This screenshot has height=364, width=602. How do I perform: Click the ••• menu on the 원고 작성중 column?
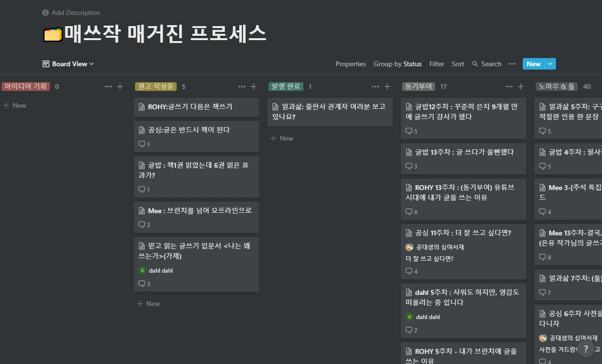click(x=241, y=86)
